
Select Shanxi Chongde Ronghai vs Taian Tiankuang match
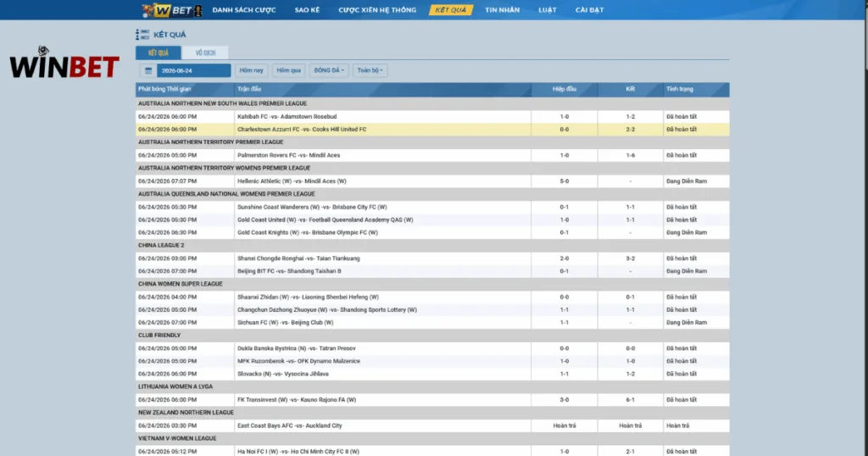[432, 259]
